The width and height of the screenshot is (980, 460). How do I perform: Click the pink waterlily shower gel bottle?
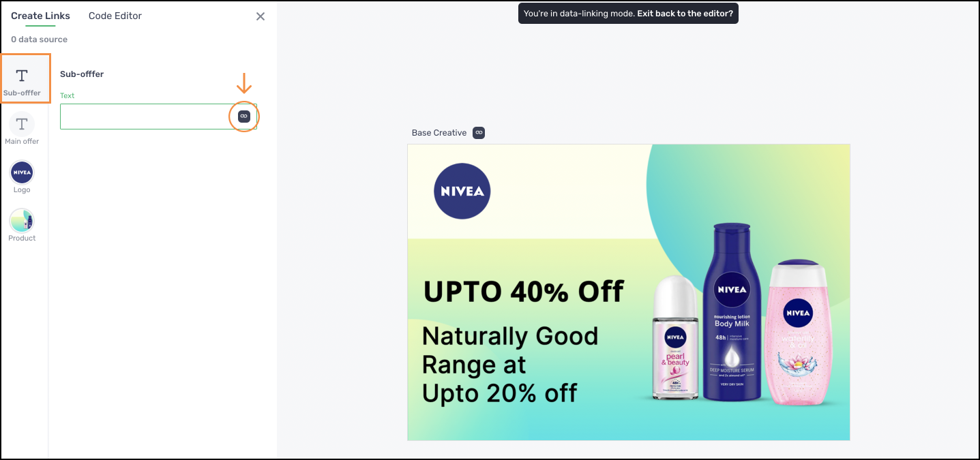tap(798, 331)
